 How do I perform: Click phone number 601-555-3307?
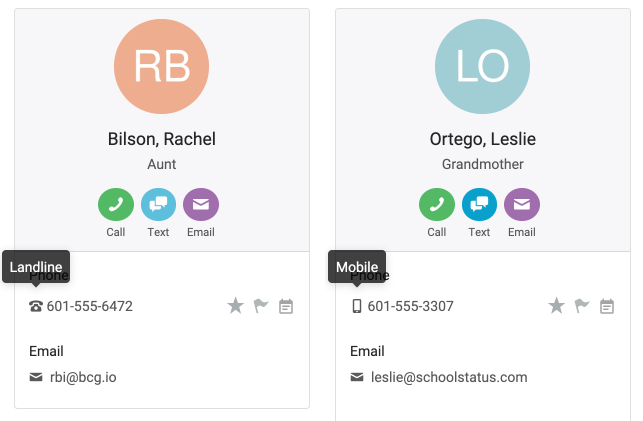click(x=410, y=306)
